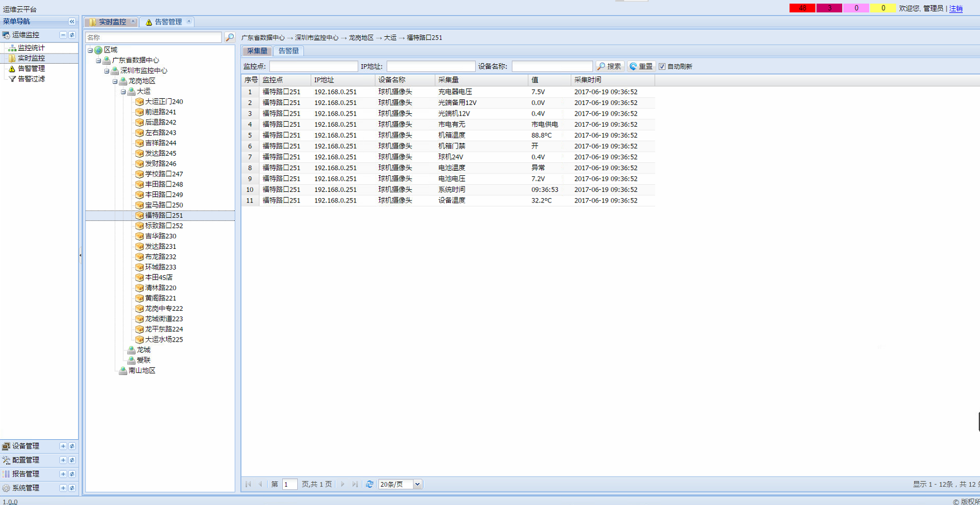980x505 pixels.
Task: Collapse the 龙岗地区 tree node
Action: pyautogui.click(x=115, y=81)
